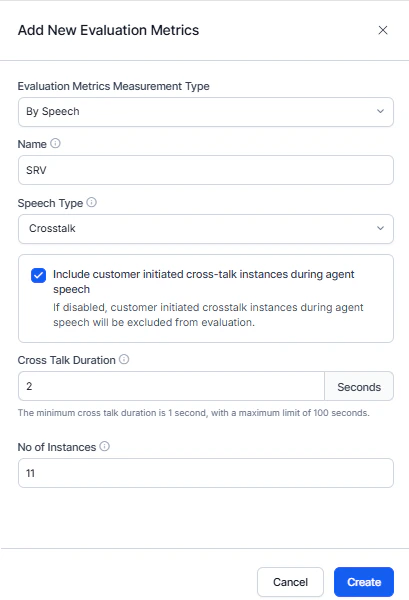Click the No of Instances field showing 11
Viewport: 409px width, 600px height.
coord(206,473)
